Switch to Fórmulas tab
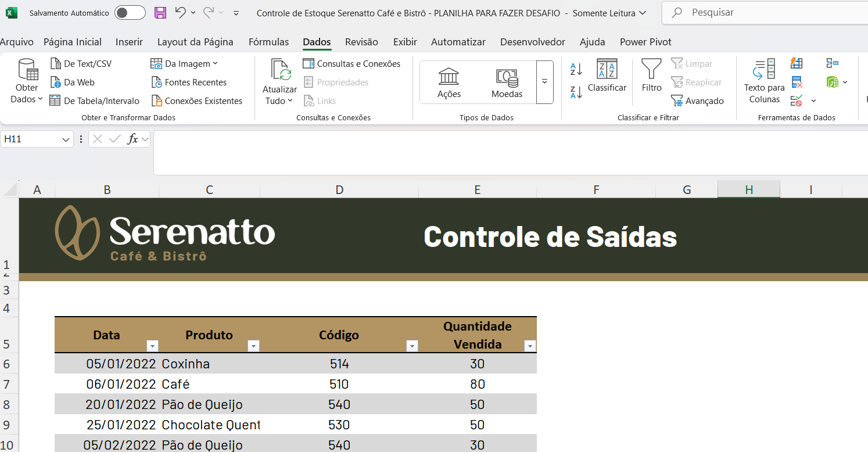Viewport: 868px width, 452px height. point(268,42)
